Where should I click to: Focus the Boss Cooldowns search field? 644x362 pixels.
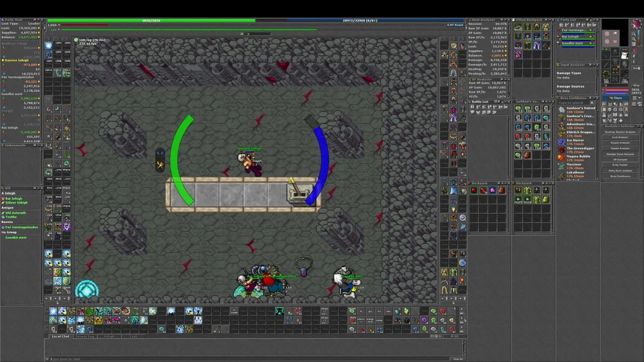coord(573,103)
